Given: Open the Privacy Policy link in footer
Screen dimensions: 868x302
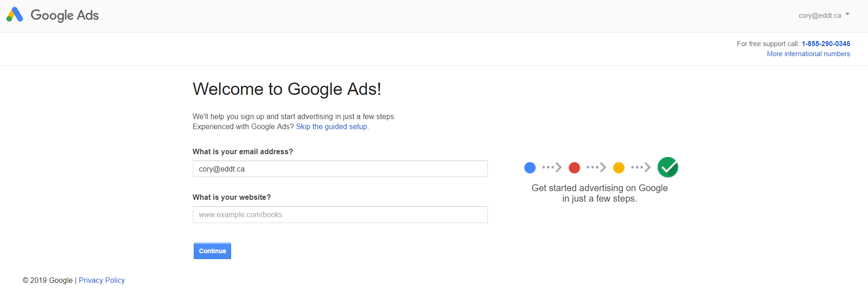Looking at the screenshot, I should (102, 281).
